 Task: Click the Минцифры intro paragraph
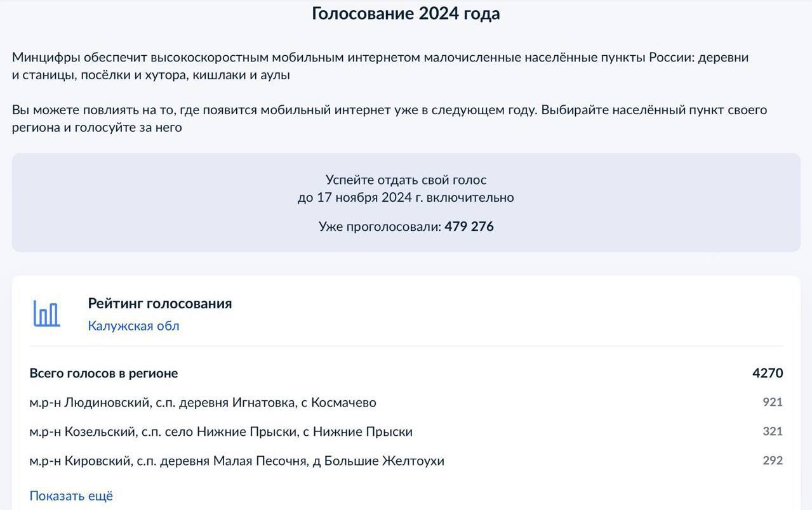[380, 66]
